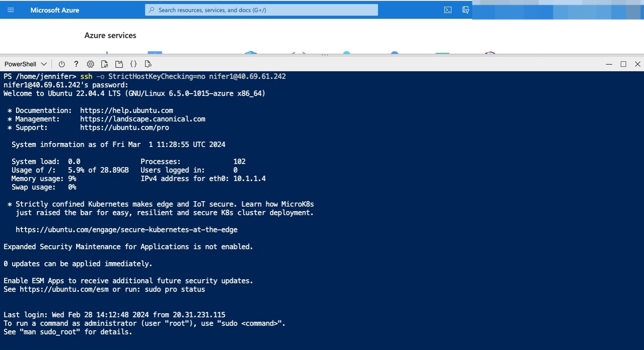Open the Azure portal hamburger menu
The width and height of the screenshot is (644, 350).
tap(11, 10)
